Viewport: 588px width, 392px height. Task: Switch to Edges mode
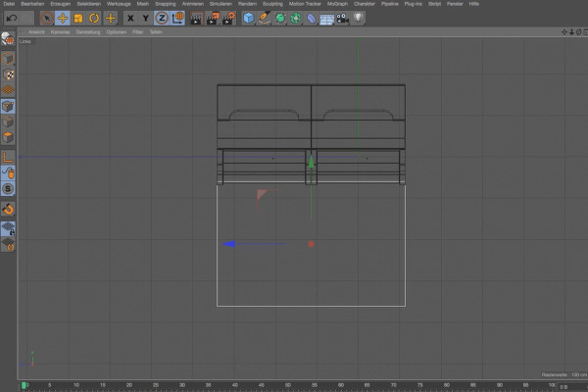click(x=8, y=122)
